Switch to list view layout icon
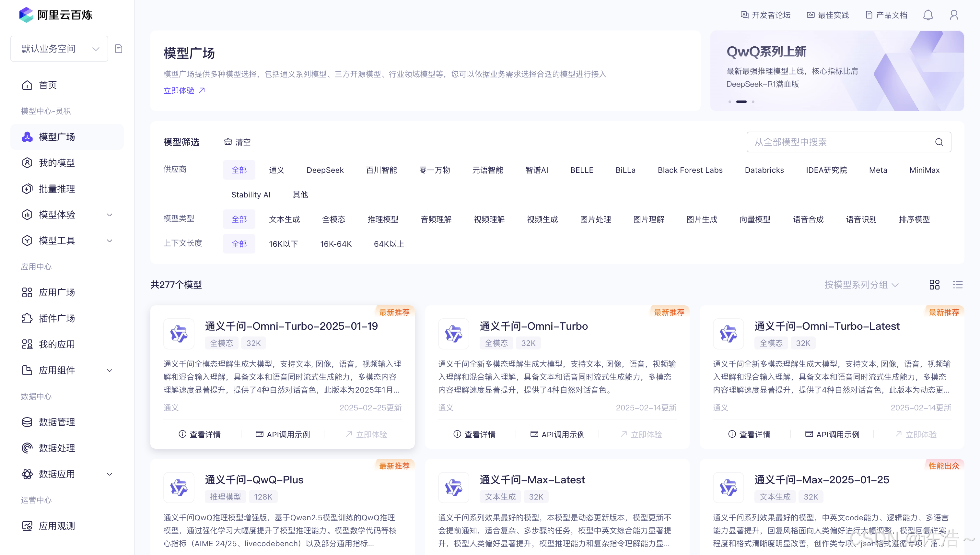Screen dimensions: 980x555 958,285
